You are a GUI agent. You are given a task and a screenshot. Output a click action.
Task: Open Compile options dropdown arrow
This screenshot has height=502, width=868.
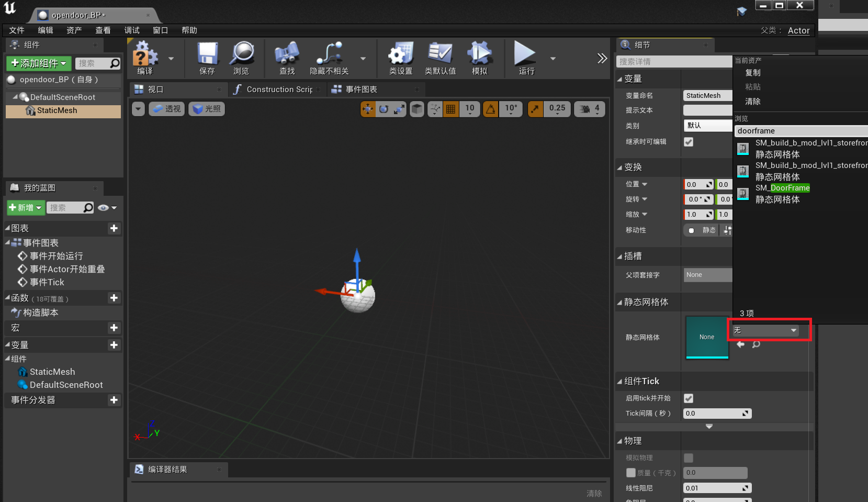(x=171, y=59)
